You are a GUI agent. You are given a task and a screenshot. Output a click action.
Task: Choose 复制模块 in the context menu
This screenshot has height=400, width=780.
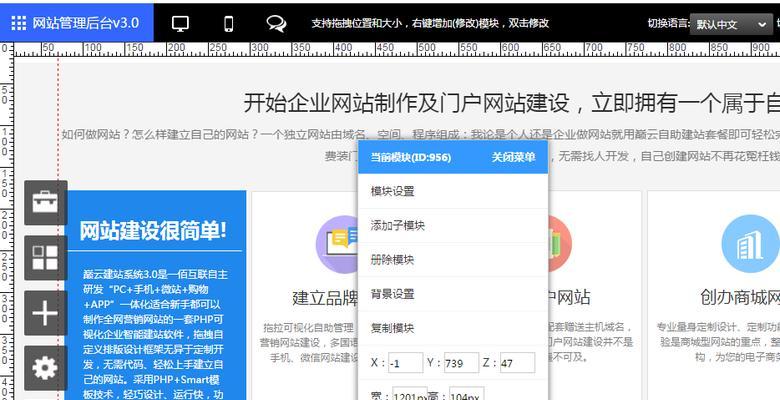(x=453, y=328)
